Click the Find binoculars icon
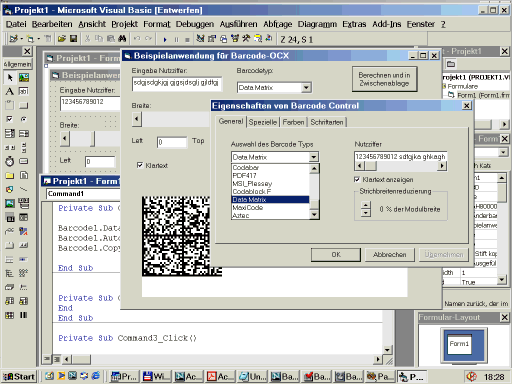The height and width of the screenshot is (384, 512). [x=122, y=39]
